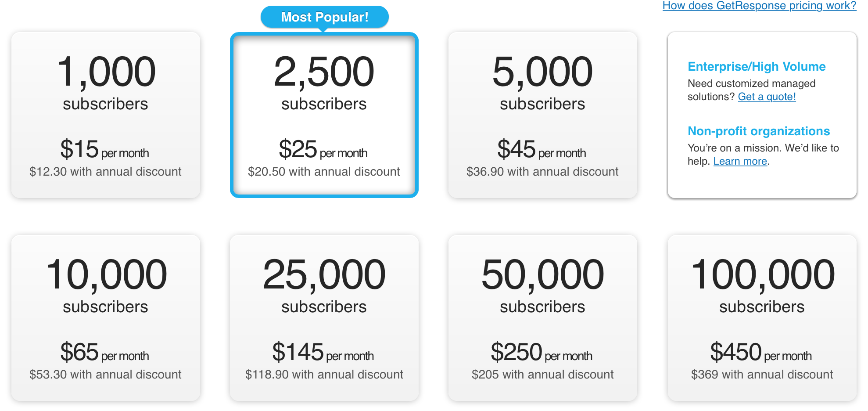
Task: Choose the 2,500 subscribers Most Popular plan
Action: 324,115
